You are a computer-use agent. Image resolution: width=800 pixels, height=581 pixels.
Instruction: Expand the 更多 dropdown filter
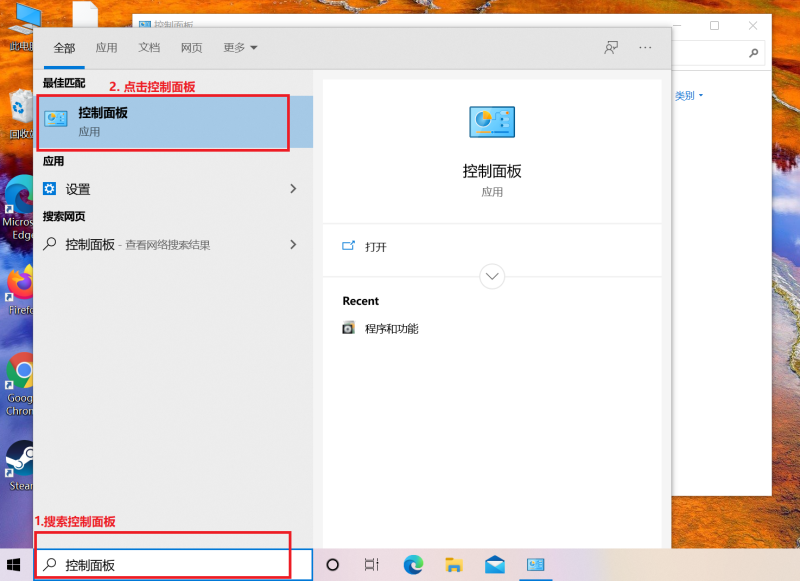[240, 47]
